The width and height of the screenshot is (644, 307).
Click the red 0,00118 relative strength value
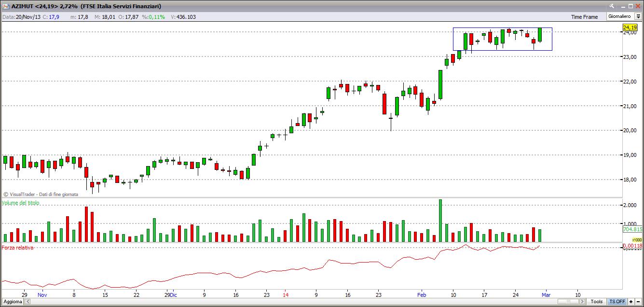click(632, 246)
